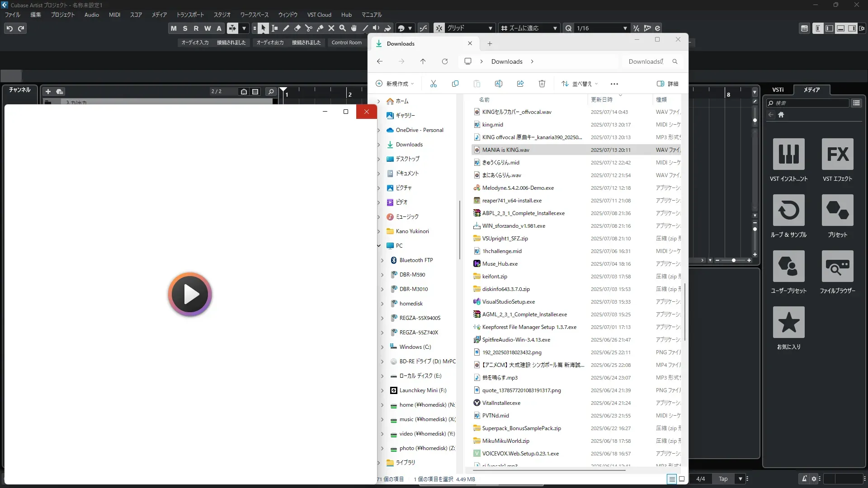The width and height of the screenshot is (868, 488).
Task: Expand the OneDrive - Personal tree node
Action: pyautogui.click(x=379, y=130)
